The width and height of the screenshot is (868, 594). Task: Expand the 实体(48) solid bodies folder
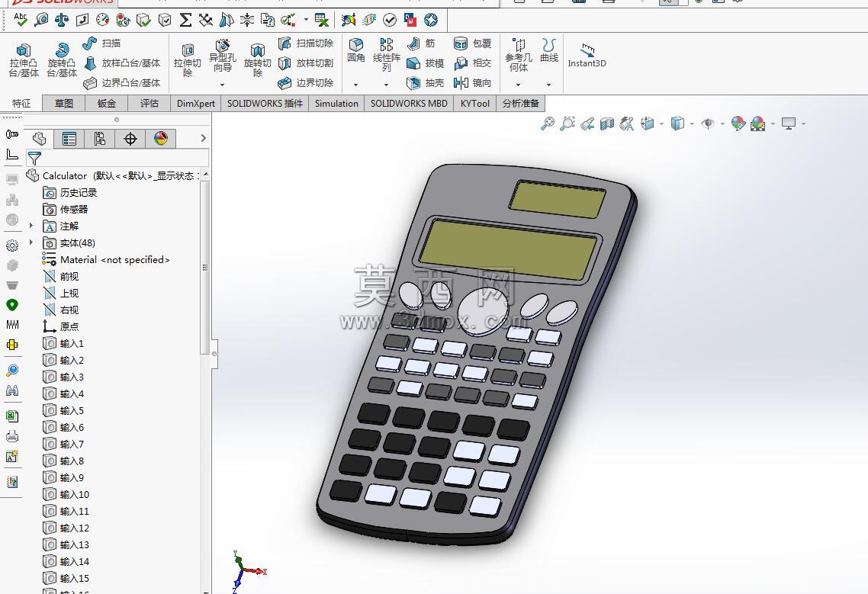[x=31, y=242]
